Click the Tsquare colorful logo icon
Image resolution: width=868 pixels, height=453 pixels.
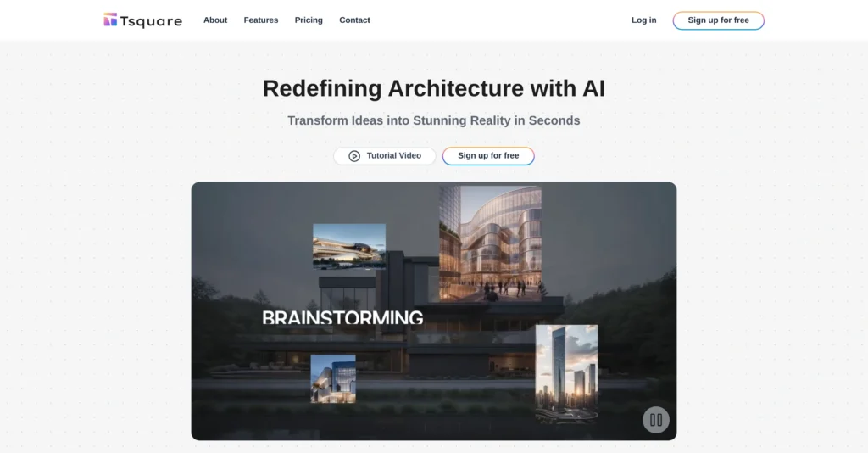[110, 20]
